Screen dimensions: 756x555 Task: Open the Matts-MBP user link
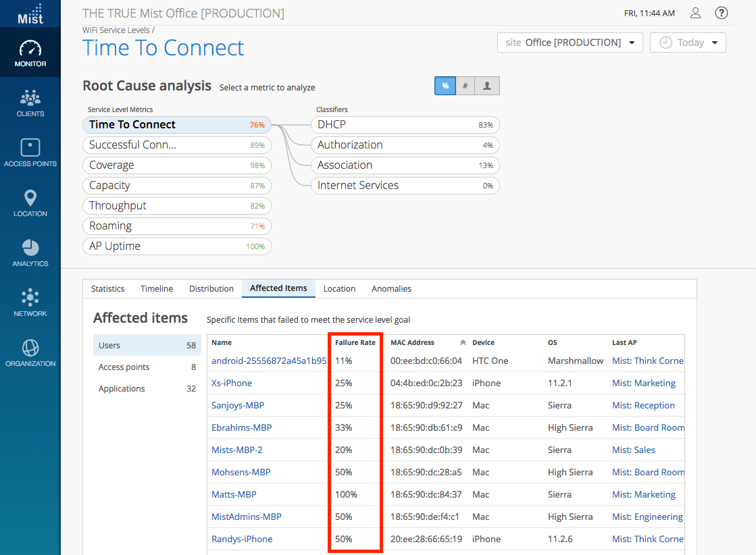point(234,494)
